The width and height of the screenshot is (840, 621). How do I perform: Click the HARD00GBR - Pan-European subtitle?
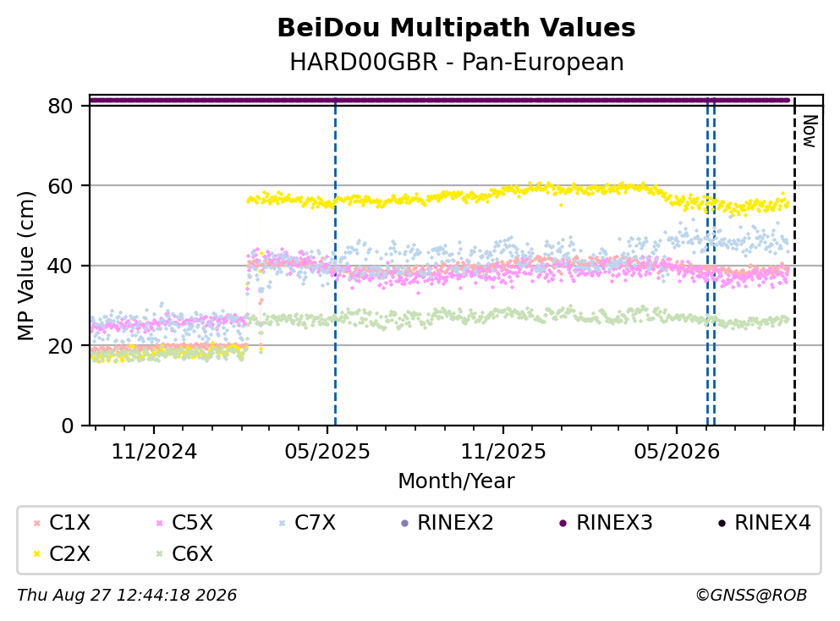click(x=457, y=62)
